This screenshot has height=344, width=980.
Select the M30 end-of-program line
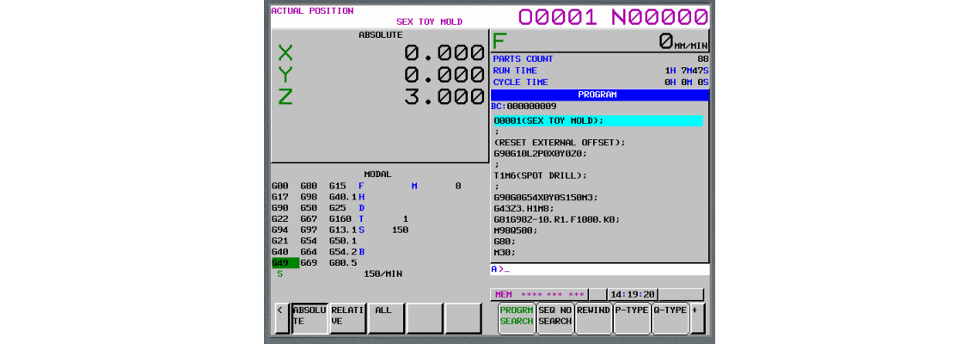505,253
